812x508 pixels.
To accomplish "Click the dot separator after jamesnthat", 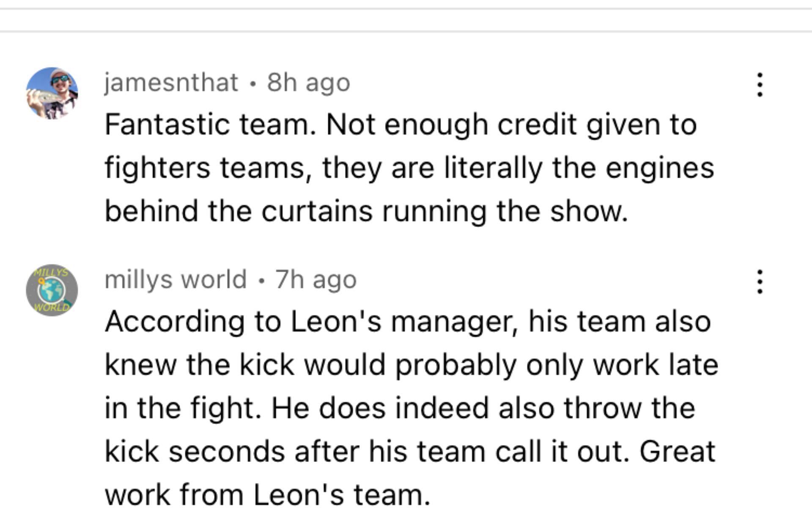I will (252, 83).
